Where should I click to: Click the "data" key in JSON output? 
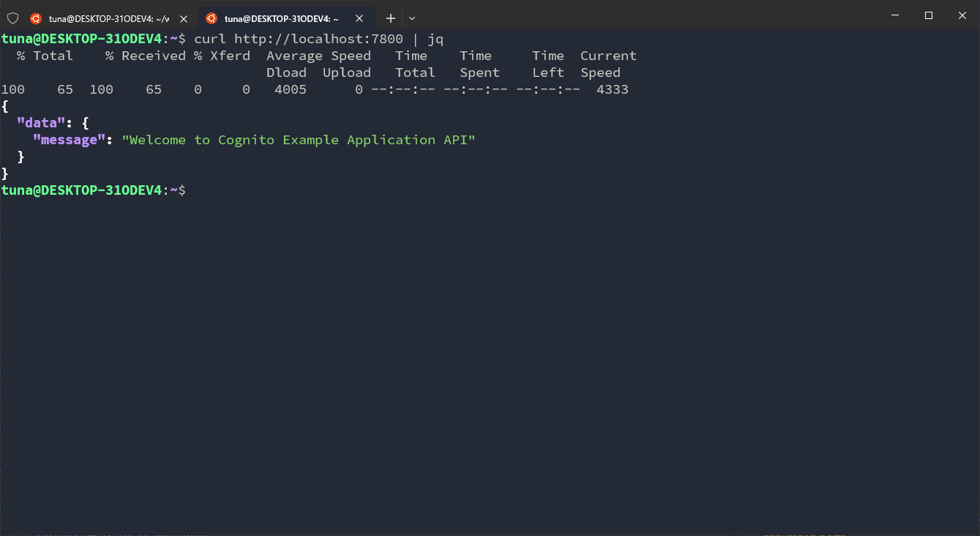[41, 123]
